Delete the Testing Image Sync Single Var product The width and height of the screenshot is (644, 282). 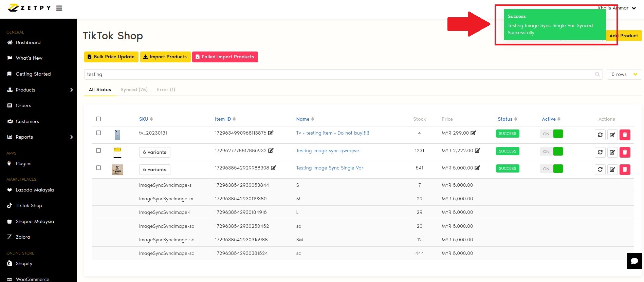(625, 169)
